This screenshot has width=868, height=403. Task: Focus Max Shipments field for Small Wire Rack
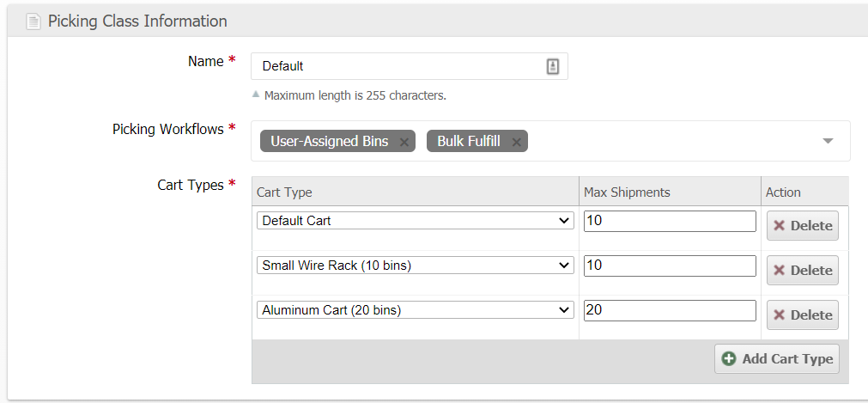point(669,266)
